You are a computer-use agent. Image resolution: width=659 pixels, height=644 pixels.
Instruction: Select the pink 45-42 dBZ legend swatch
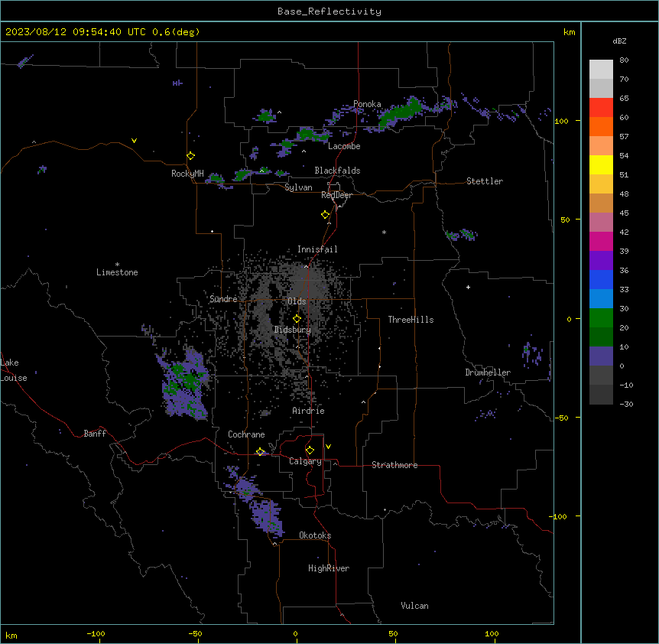tap(601, 223)
